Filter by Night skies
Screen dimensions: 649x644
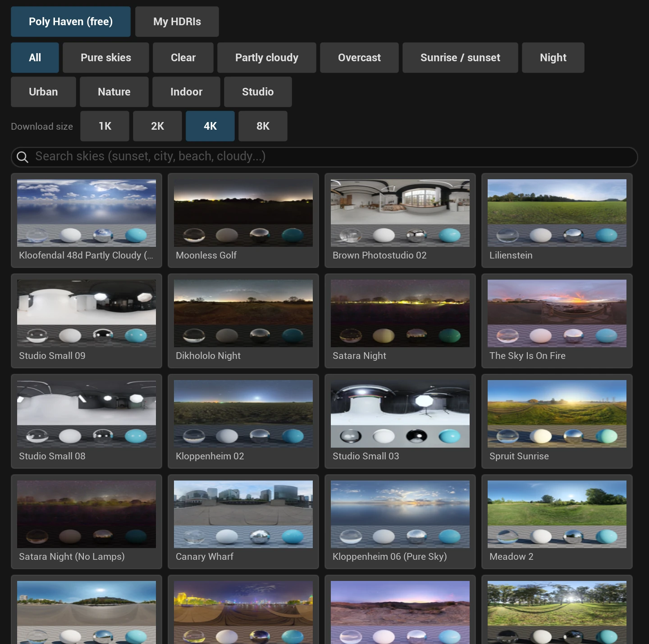coord(553,58)
